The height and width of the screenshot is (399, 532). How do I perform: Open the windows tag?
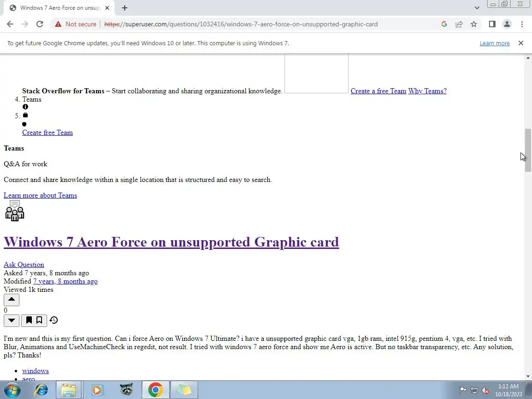click(x=35, y=371)
